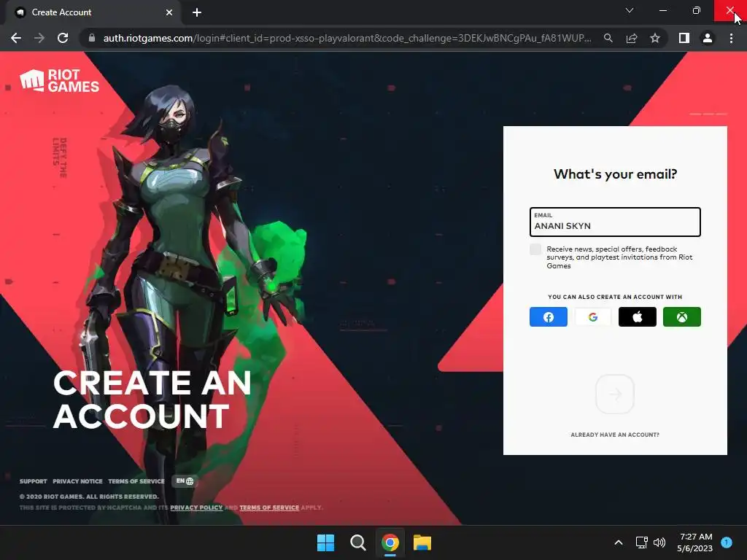Reload the page with the refresh icon
The height and width of the screenshot is (560, 747).
point(63,38)
